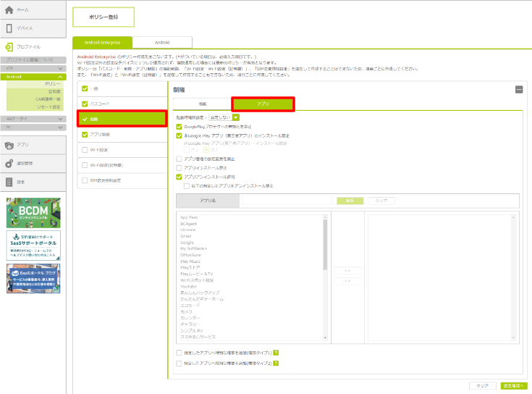Open the 配信時権限設定 dropdown
Screen dimensions: 532x394
[237, 117]
